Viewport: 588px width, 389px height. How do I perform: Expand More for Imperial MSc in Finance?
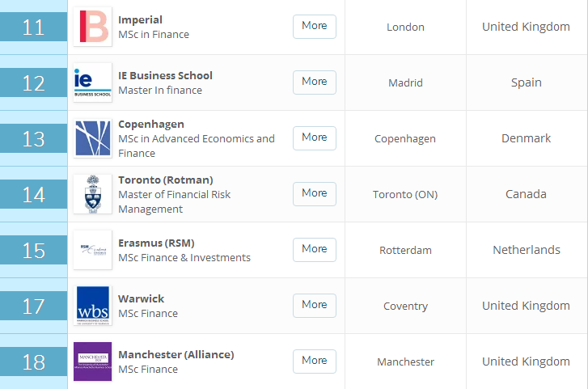coord(314,26)
